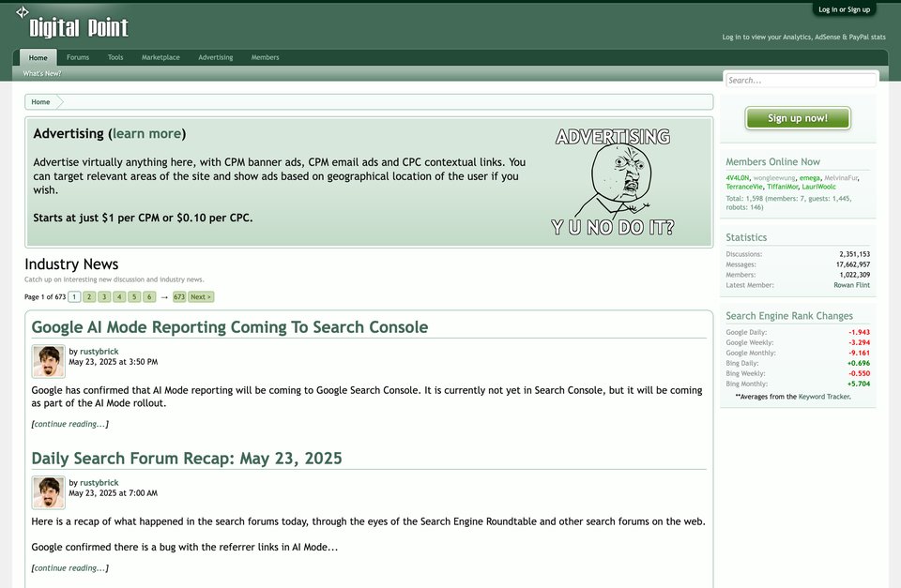Click rustybrick avatar on AI Mode article

coord(48,361)
